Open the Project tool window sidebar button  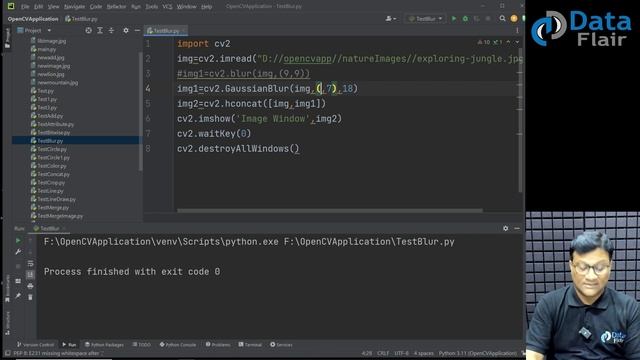coord(7,38)
